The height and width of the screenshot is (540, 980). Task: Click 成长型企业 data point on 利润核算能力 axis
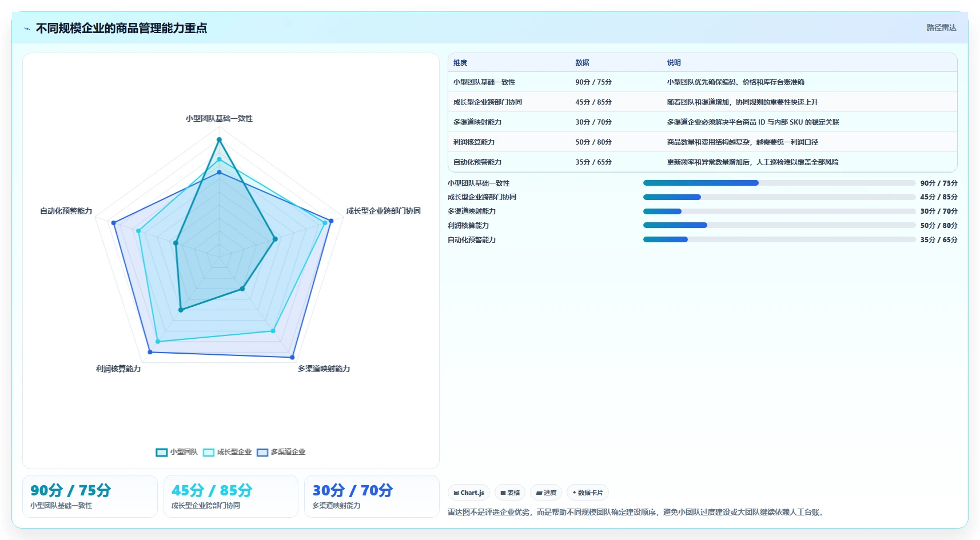coord(158,342)
